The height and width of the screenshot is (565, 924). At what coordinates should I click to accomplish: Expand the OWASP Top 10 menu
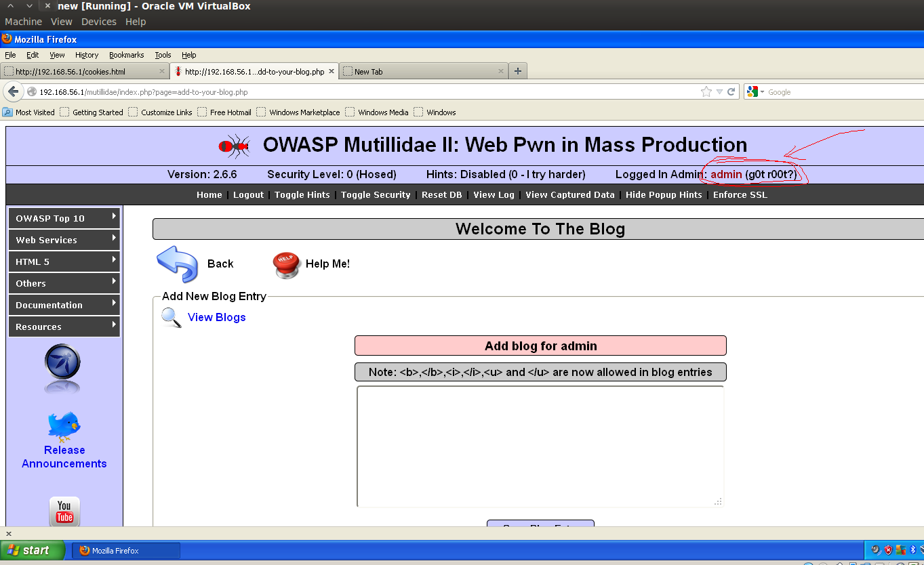click(64, 218)
